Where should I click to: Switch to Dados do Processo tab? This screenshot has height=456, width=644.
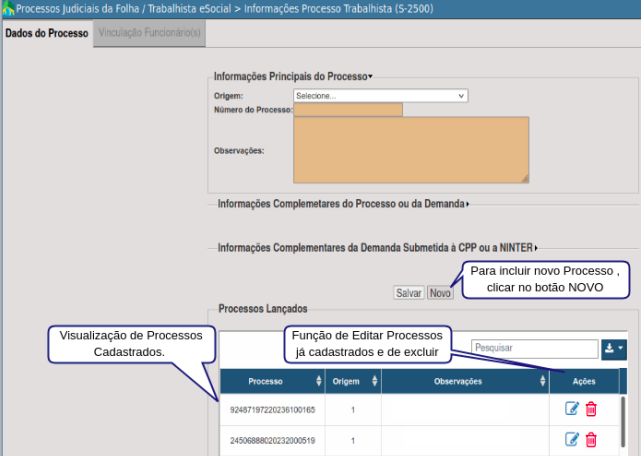(47, 33)
